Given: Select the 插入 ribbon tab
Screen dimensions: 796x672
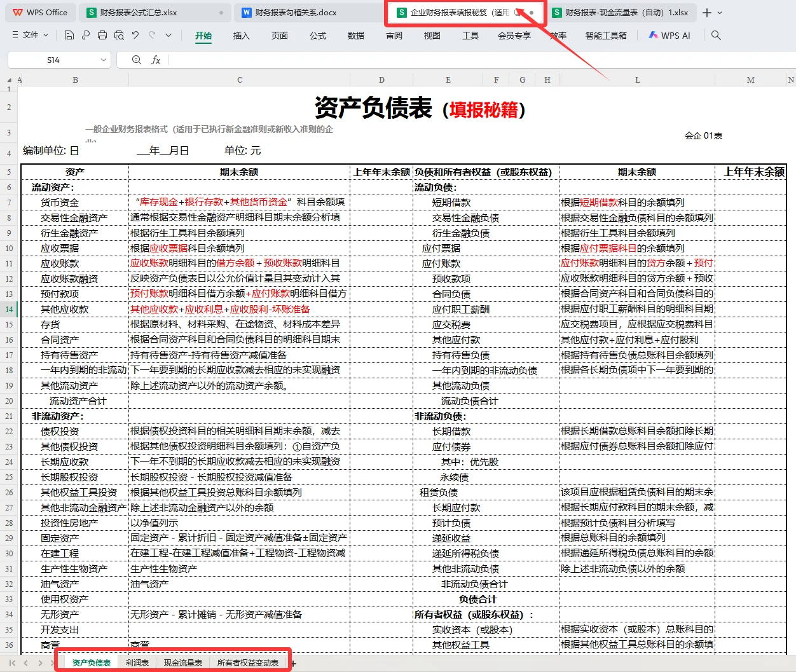Looking at the screenshot, I should pyautogui.click(x=242, y=36).
